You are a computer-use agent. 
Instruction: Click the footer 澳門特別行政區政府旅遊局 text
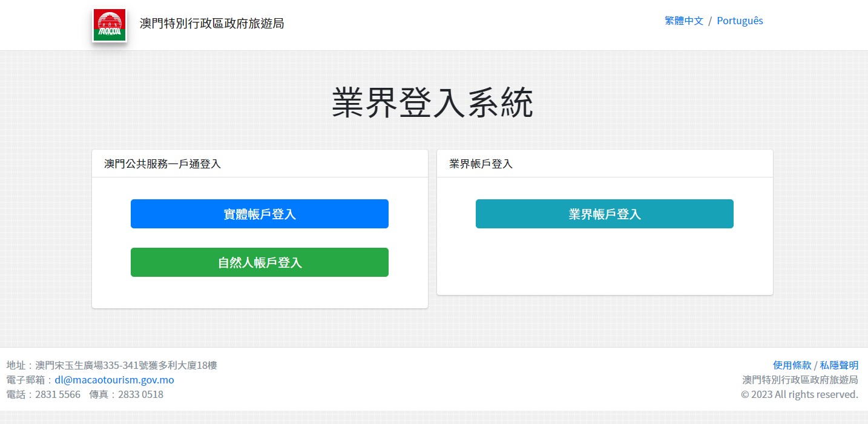coord(800,380)
